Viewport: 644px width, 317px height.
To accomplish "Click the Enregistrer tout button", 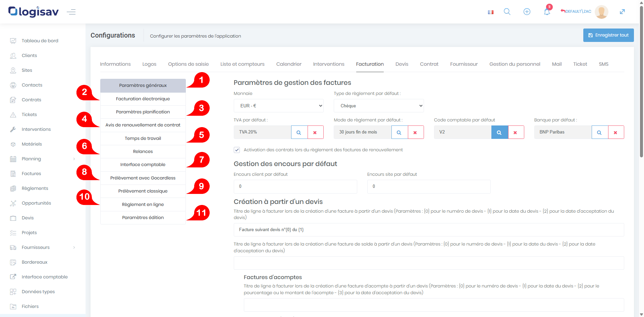I will click(608, 35).
